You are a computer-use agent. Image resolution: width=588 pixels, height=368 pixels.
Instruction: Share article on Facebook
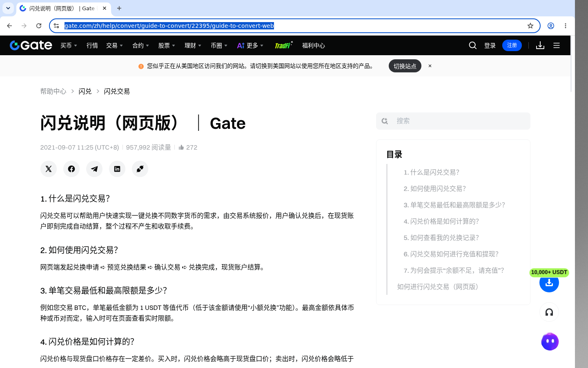[x=71, y=169]
